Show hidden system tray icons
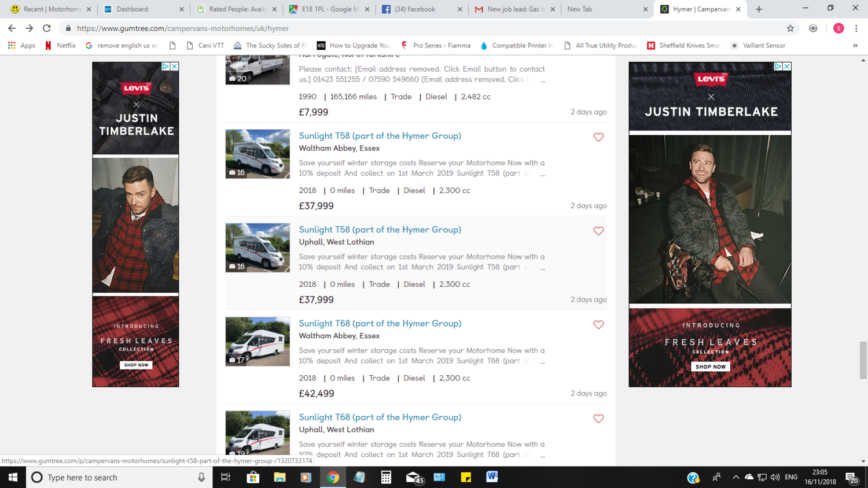Screen dimensions: 868x488 (735, 477)
